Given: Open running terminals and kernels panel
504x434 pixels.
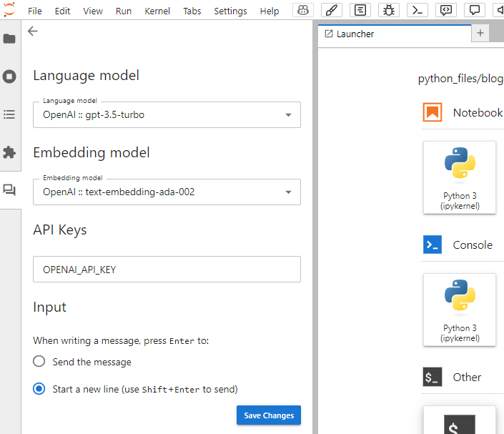Looking at the screenshot, I should point(9,77).
